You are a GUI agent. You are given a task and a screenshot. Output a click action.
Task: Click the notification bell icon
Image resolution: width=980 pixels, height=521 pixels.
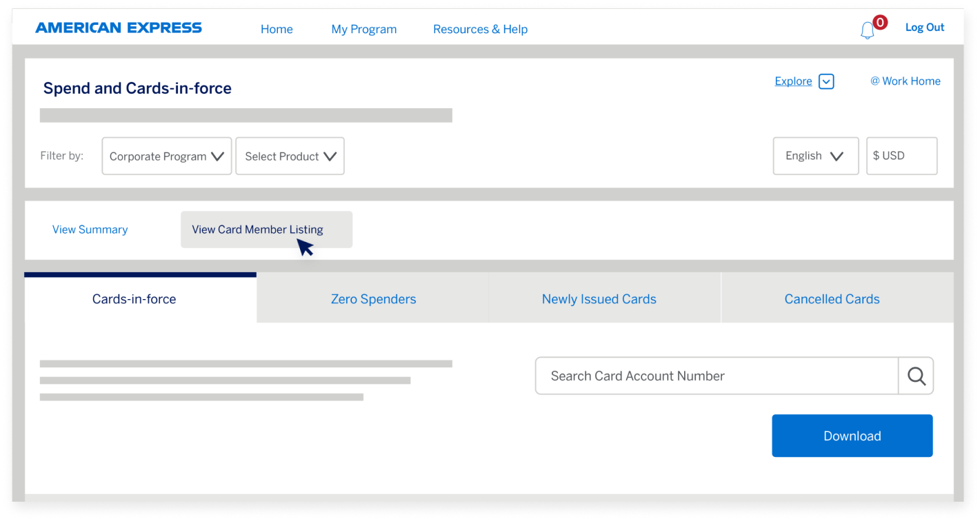[867, 31]
